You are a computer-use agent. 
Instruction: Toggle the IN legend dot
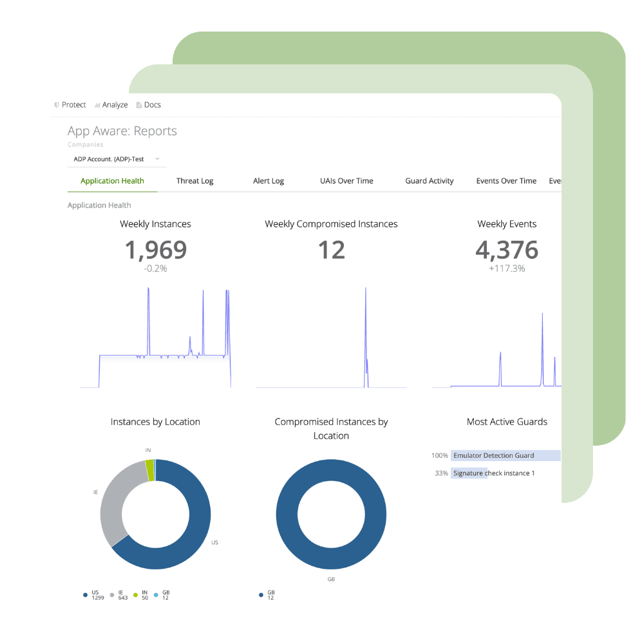pos(135,595)
